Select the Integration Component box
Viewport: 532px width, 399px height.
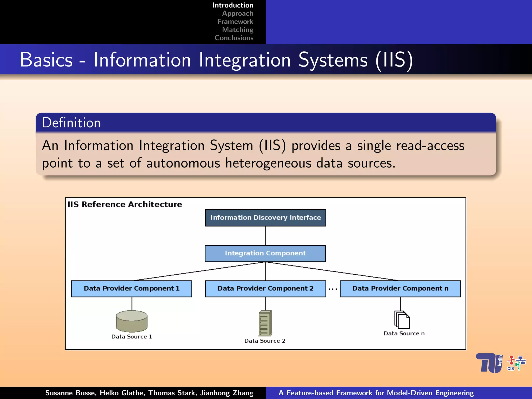265,253
